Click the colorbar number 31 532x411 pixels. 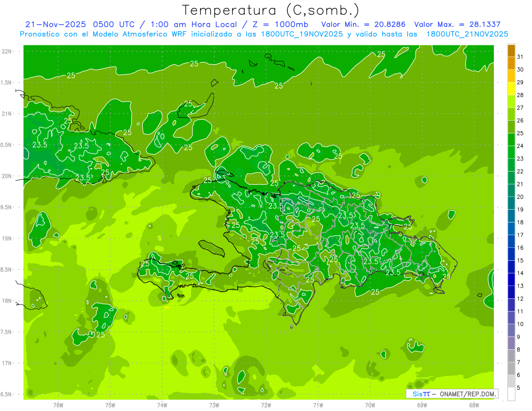[520, 57]
